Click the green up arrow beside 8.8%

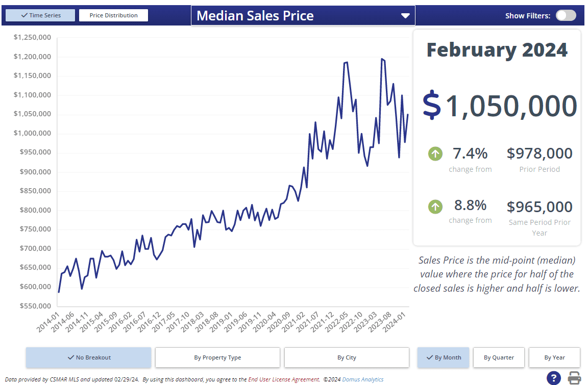click(x=435, y=207)
